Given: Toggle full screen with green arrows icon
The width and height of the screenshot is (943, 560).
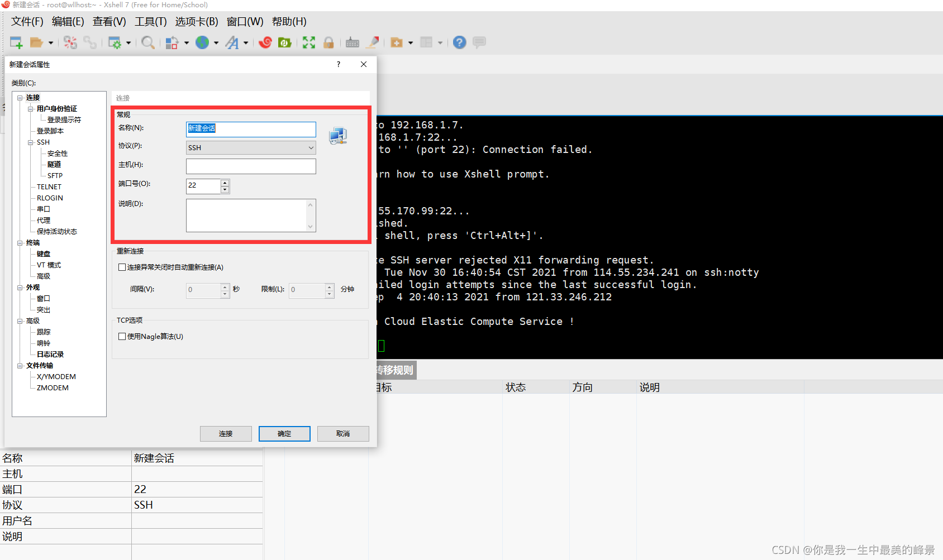Looking at the screenshot, I should click(309, 42).
